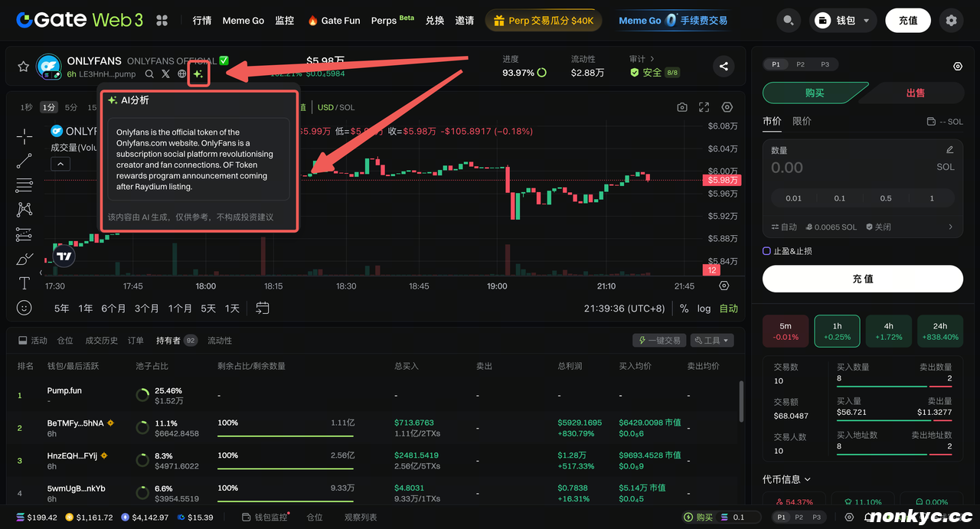The width and height of the screenshot is (980, 529).
Task: Open the apps grid icon beside the Gate Web3 logo
Action: coord(162,21)
